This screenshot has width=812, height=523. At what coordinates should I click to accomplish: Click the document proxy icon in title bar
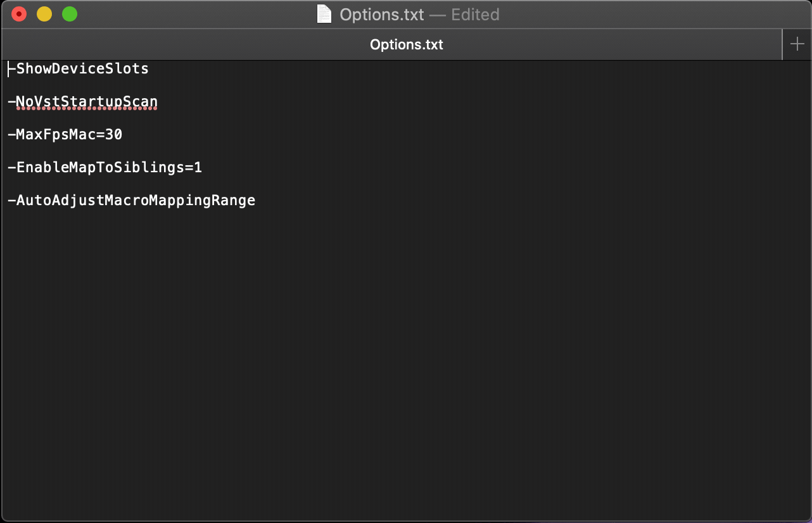coord(324,14)
